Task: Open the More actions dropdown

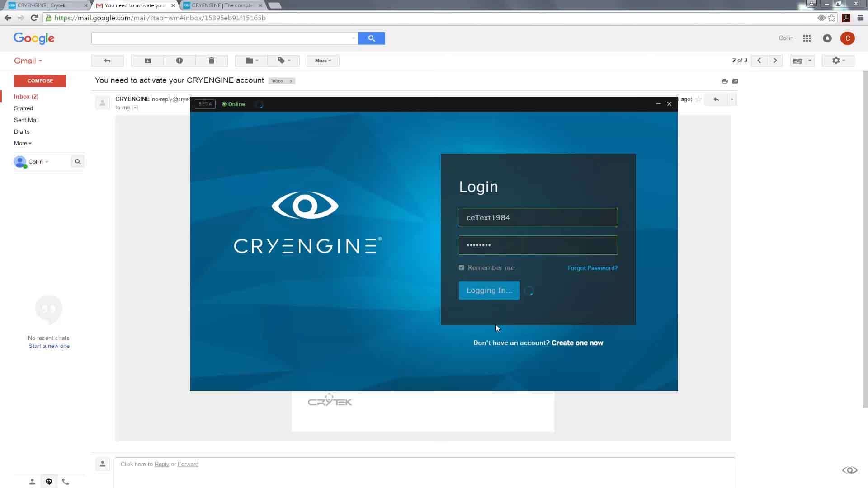Action: click(322, 60)
